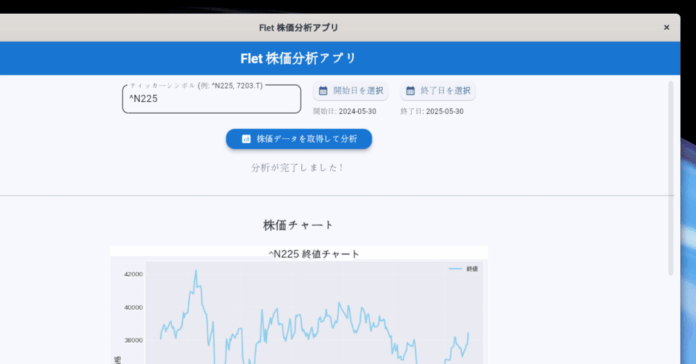Select the 終了日: 2025-05-30 label text
The width and height of the screenshot is (696, 364).
coord(432,111)
